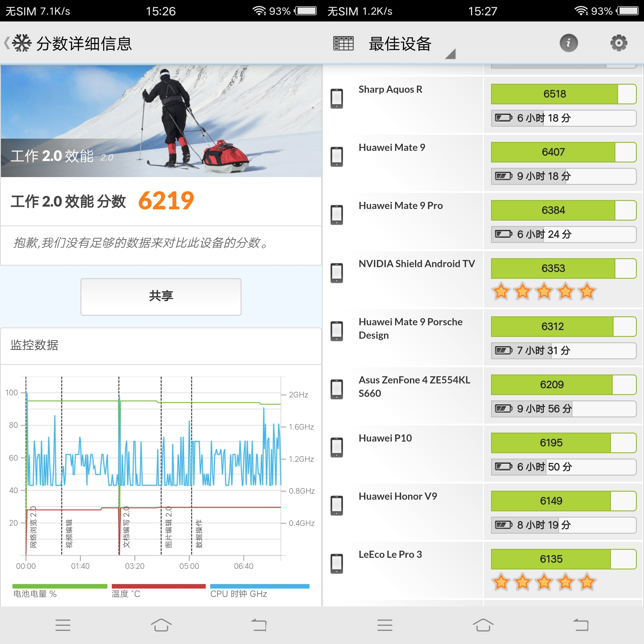Tap left screen's back navigation button
644x644 pixels.
(x=259, y=625)
